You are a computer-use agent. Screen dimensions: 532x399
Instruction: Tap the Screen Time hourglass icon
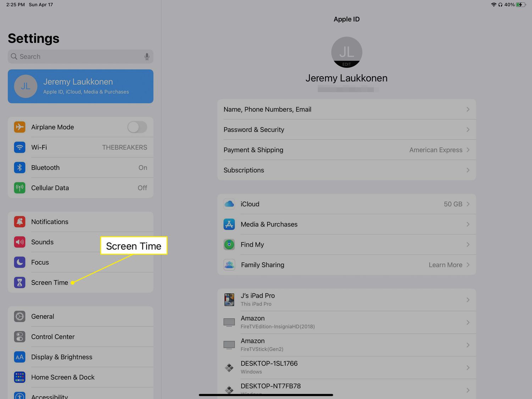[x=20, y=283]
